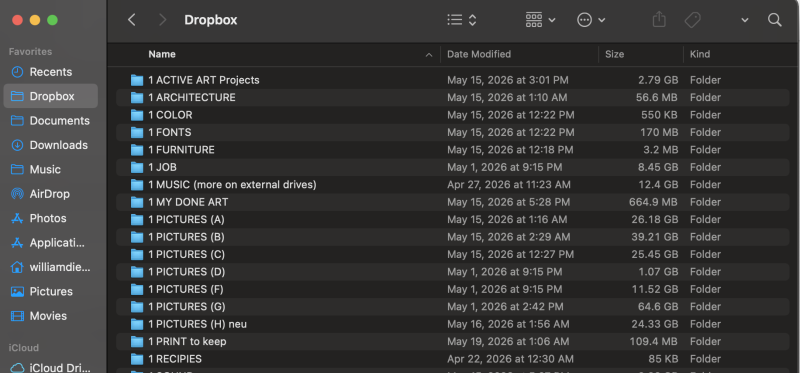Open Recents in the sidebar
Screen dimensions: 800x373
pos(51,72)
